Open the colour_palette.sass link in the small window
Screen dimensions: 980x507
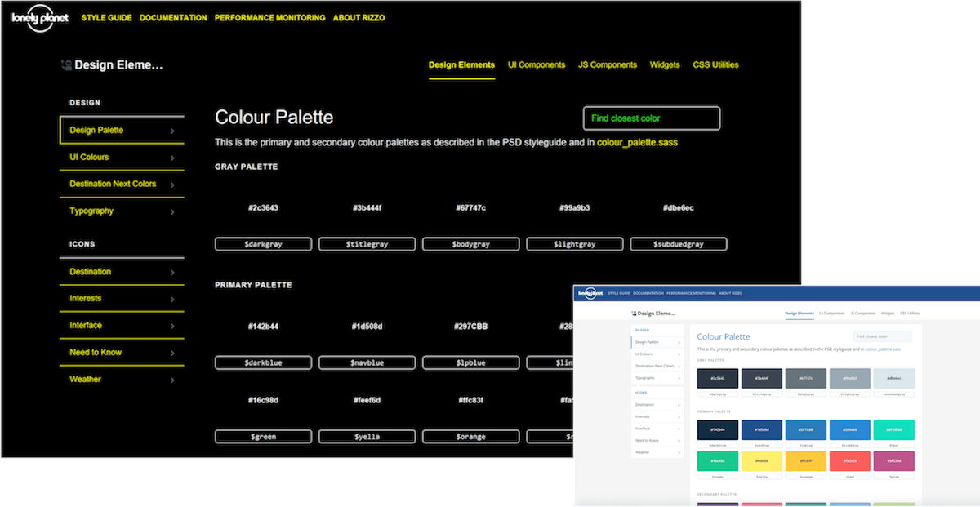tap(883, 349)
